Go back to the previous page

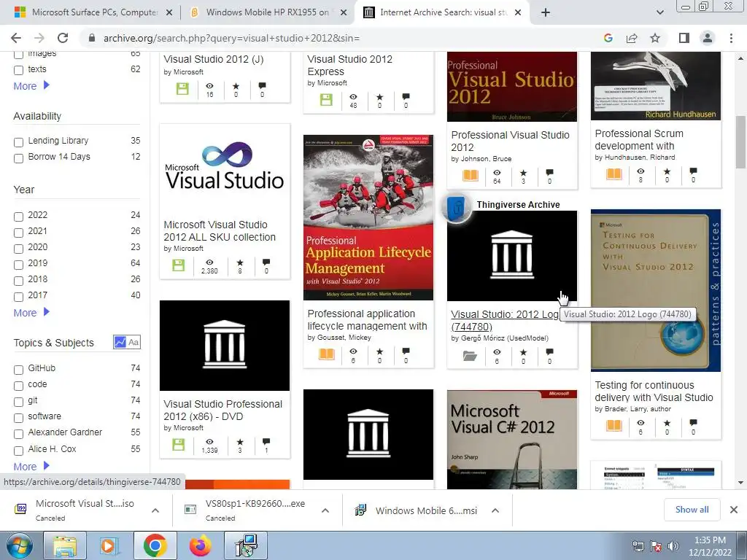point(16,38)
